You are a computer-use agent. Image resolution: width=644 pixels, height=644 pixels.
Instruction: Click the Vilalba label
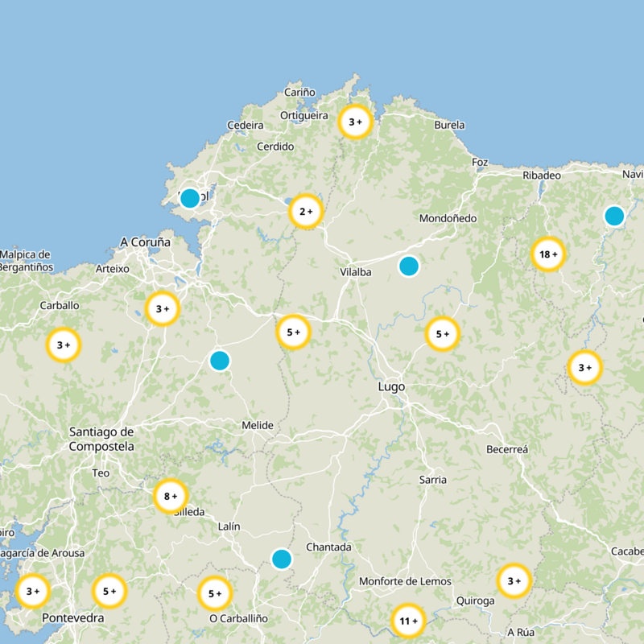coord(356,272)
